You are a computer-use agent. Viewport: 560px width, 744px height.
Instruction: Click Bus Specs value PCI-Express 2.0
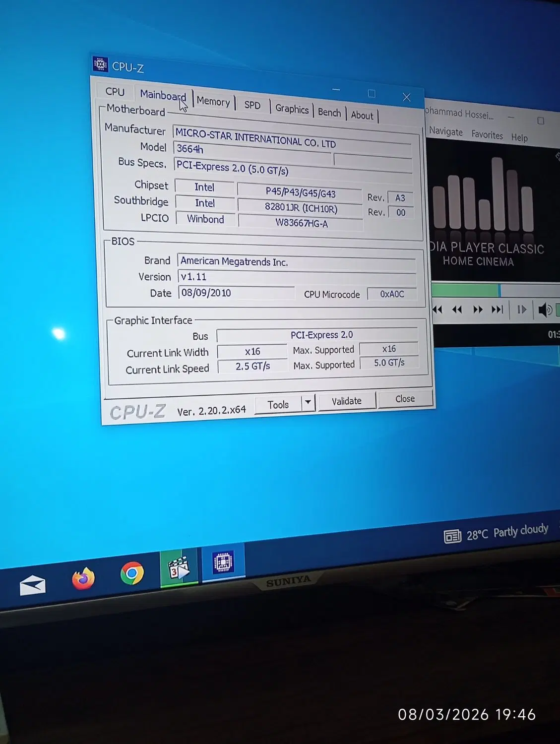[293, 169]
